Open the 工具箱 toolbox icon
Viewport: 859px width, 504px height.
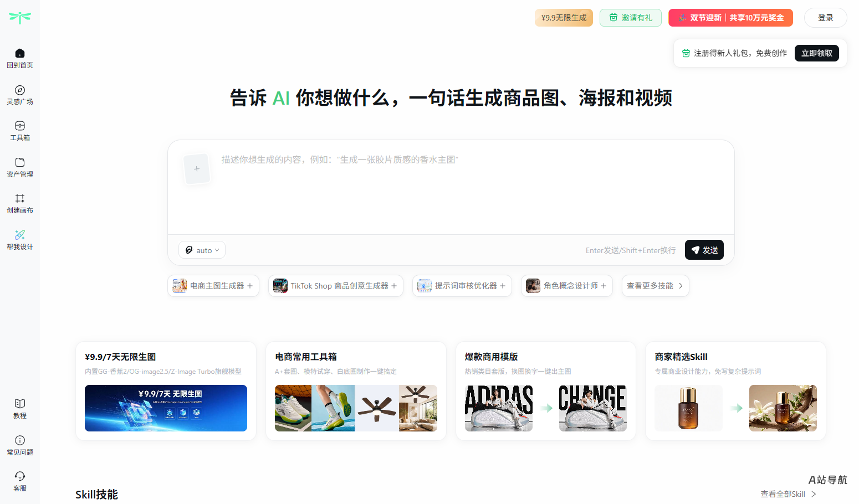pos(20,126)
